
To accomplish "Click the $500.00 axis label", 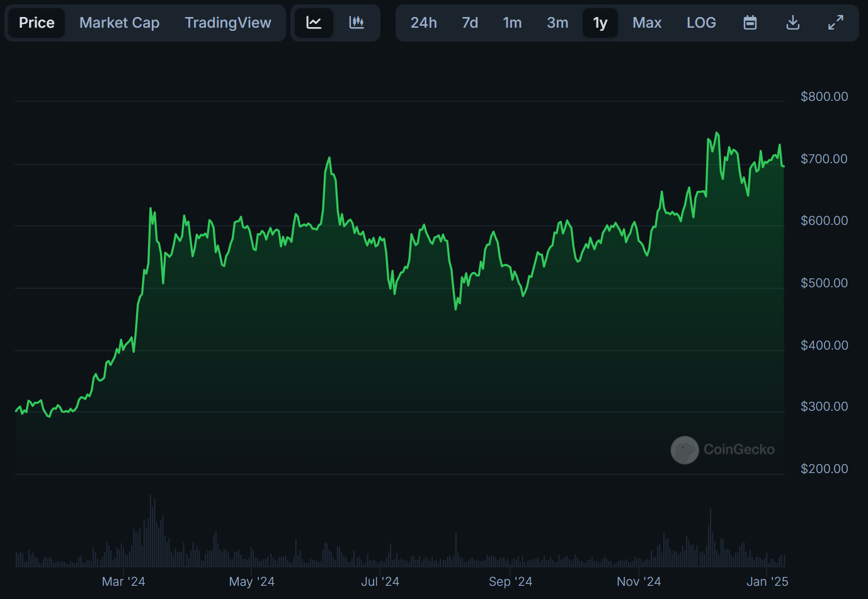I will pyautogui.click(x=824, y=283).
